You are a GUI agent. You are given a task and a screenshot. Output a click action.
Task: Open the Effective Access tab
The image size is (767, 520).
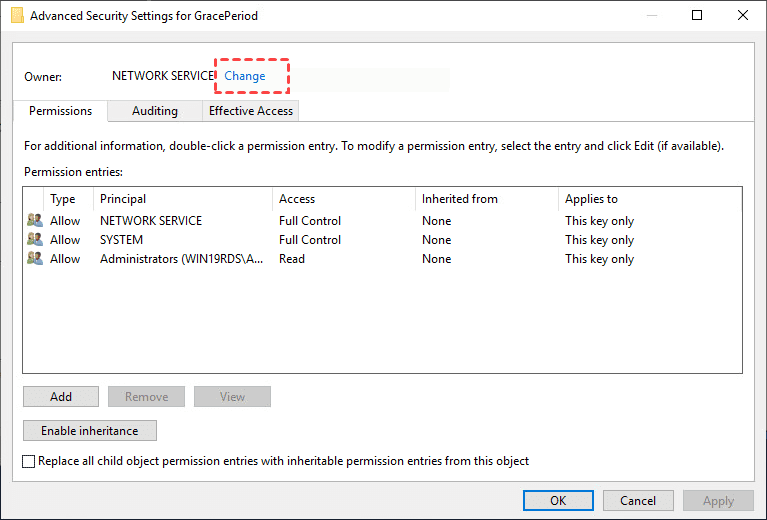click(x=251, y=111)
